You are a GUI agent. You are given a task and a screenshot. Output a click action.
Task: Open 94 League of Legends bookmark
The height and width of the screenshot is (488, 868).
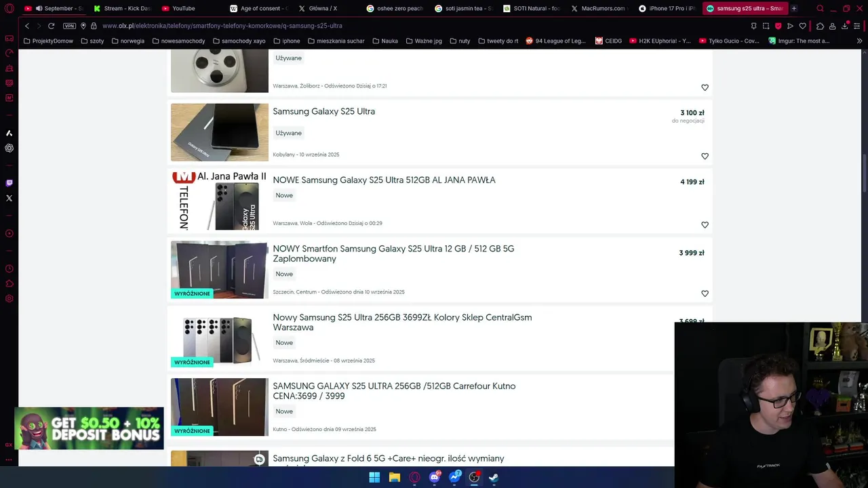[555, 41]
